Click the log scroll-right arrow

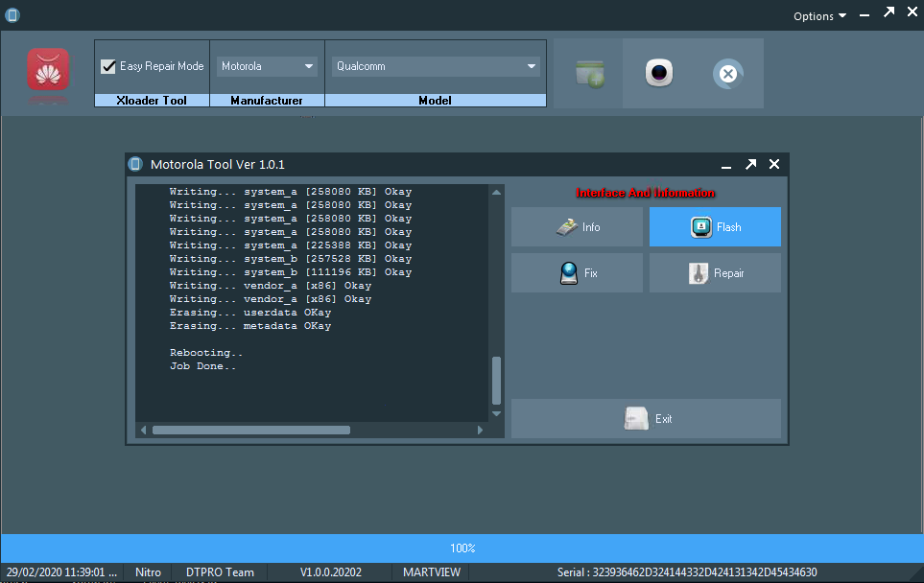coord(480,430)
